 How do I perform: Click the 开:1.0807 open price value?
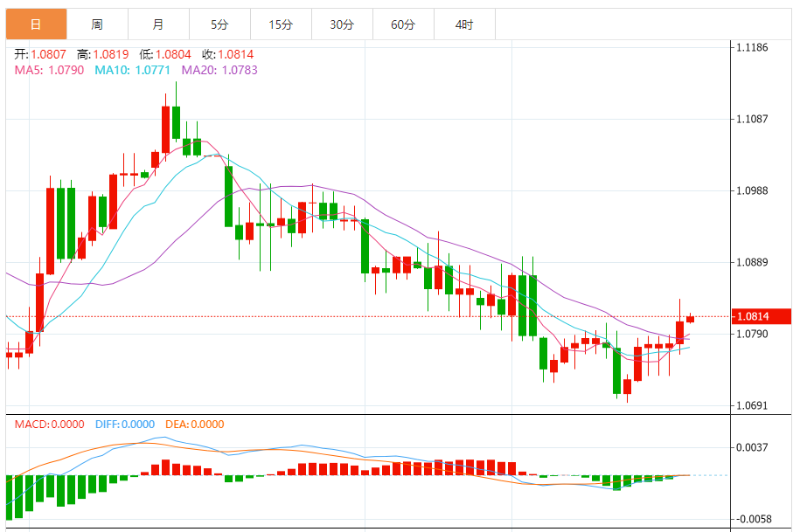pyautogui.click(x=40, y=54)
